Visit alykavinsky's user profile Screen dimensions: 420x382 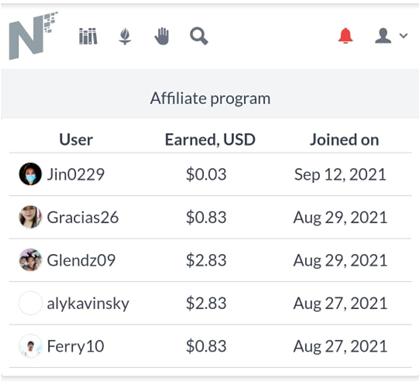pyautogui.click(x=88, y=304)
